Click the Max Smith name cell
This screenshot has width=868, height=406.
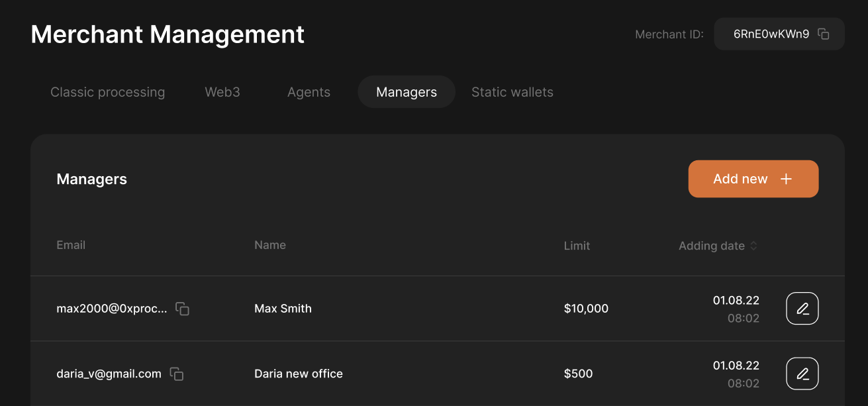(283, 309)
